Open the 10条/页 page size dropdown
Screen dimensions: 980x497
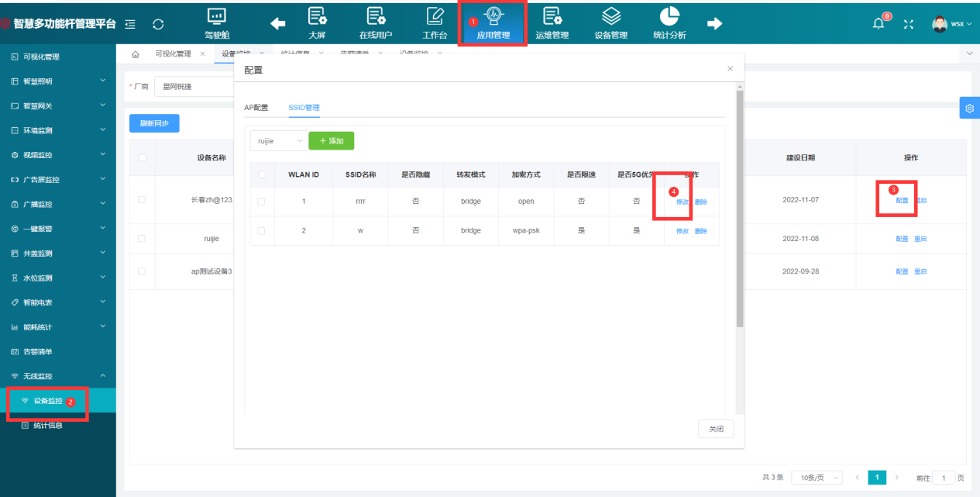(816, 478)
